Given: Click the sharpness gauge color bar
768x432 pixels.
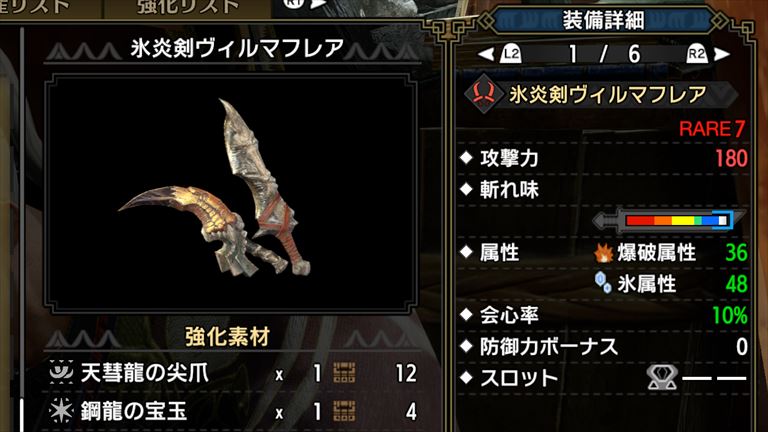Looking at the screenshot, I should click(676, 220).
